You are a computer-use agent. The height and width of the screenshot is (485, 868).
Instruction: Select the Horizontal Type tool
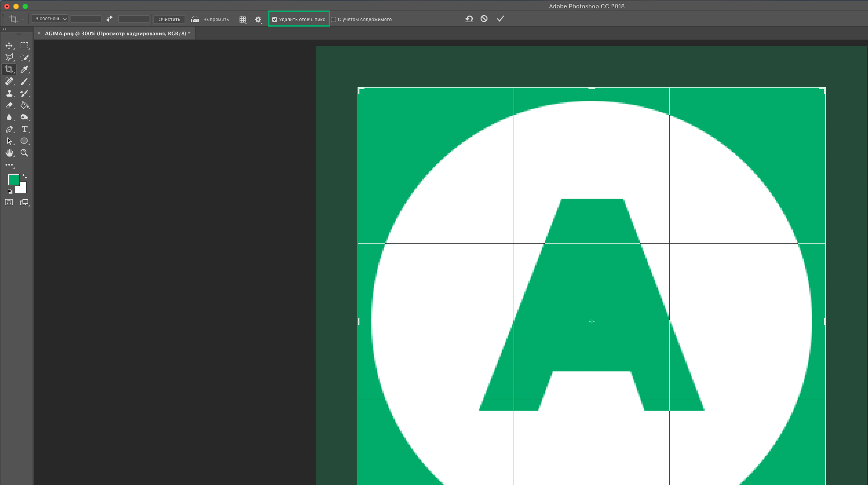25,129
